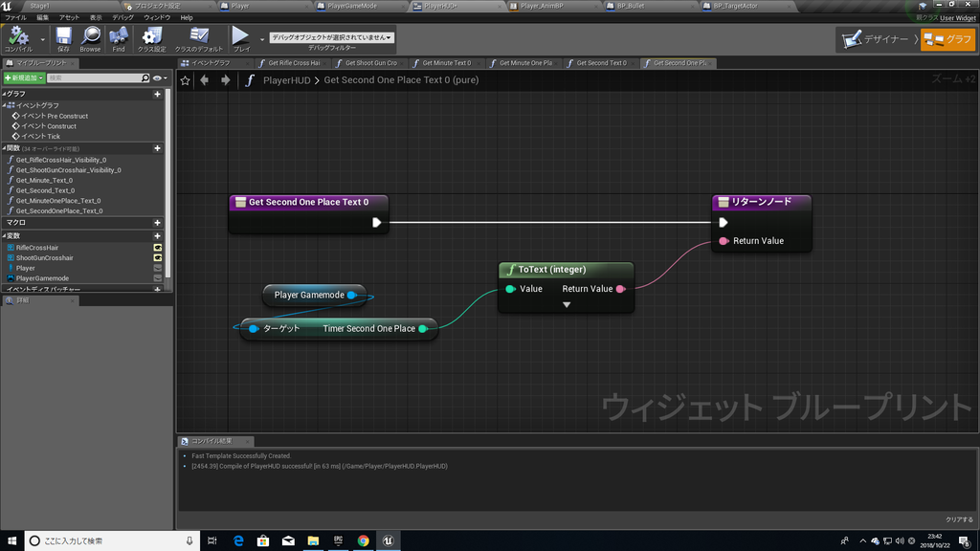The width and height of the screenshot is (980, 551).
Task: Open the Help menu
Action: (187, 17)
